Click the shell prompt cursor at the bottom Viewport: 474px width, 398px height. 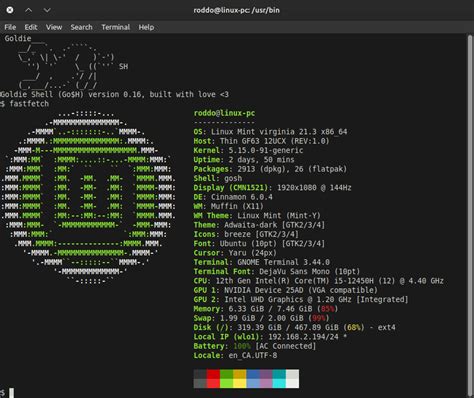pos(11,393)
